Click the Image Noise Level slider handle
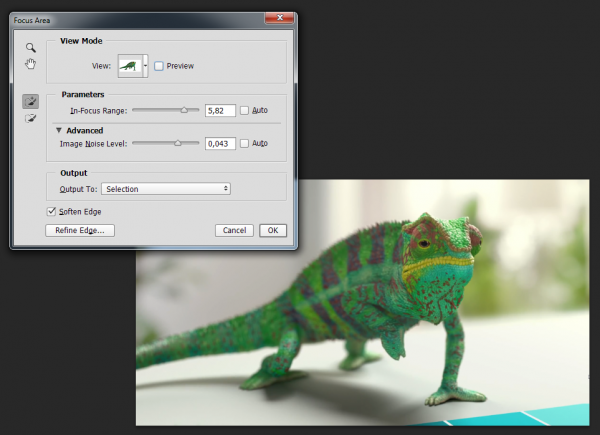This screenshot has width=600, height=435. pos(178,144)
